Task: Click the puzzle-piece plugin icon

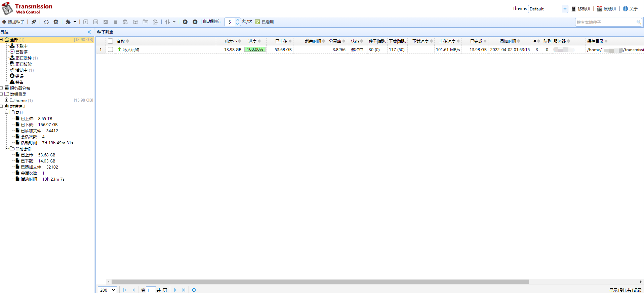Action: pyautogui.click(x=68, y=22)
